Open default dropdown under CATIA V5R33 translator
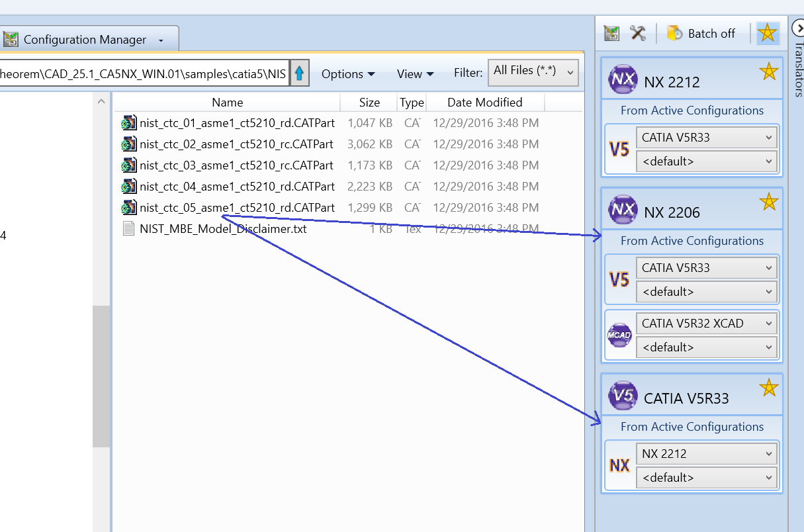Viewport: 804px width, 532px height. coord(707,477)
